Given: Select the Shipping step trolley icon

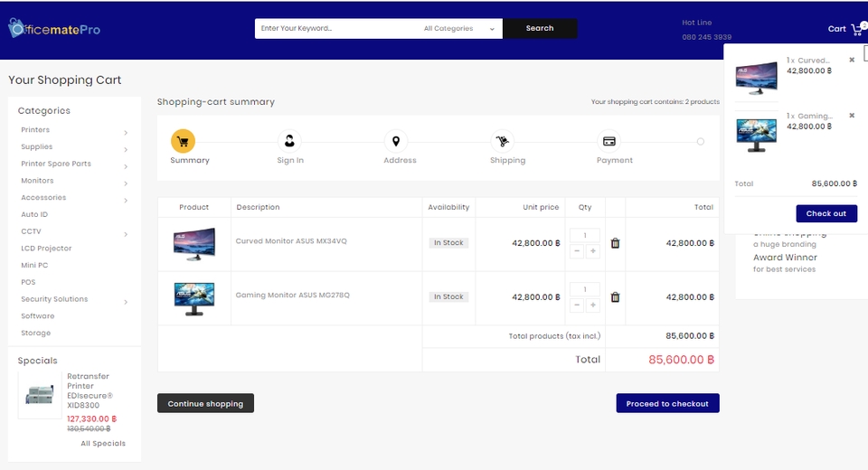Looking at the screenshot, I should click(x=502, y=141).
